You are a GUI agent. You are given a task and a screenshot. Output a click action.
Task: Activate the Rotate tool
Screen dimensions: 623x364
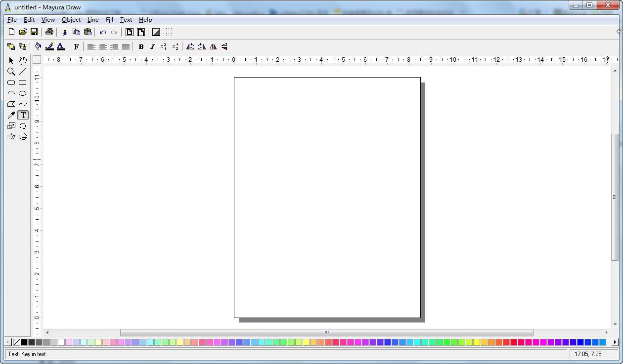coord(23,126)
